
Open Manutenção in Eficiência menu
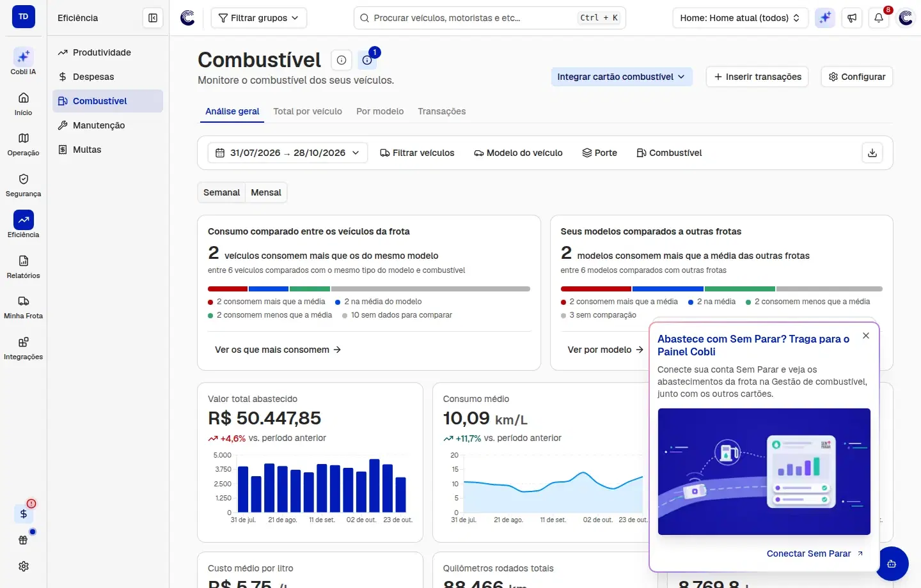coord(107,125)
